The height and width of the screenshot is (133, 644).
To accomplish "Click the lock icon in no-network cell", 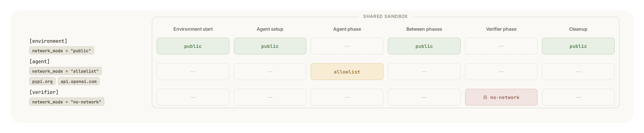I will (485, 97).
